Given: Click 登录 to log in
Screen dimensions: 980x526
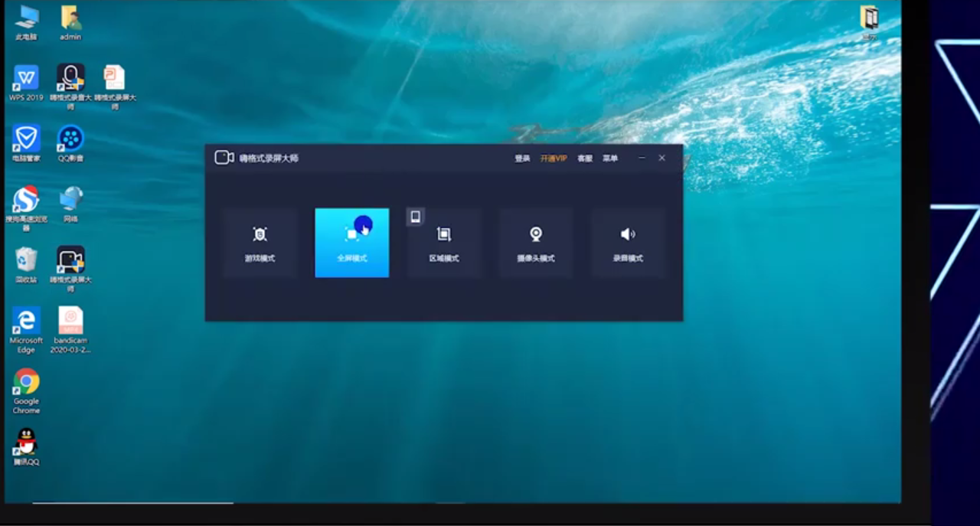Looking at the screenshot, I should click(x=522, y=158).
